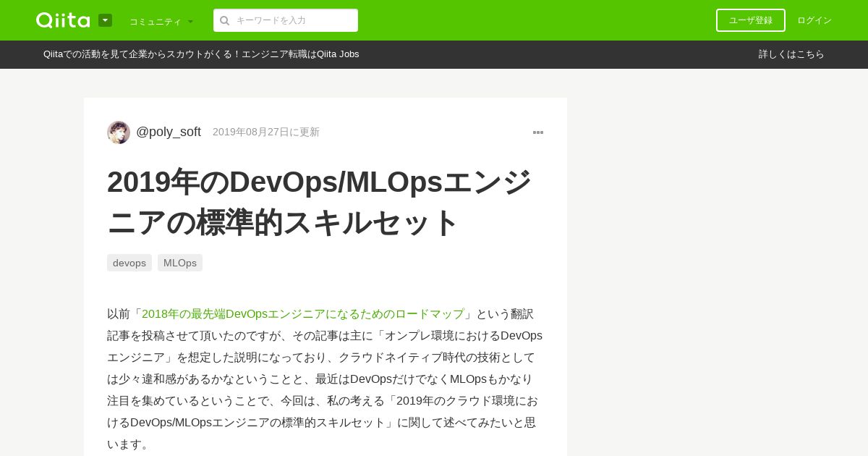The width and height of the screenshot is (868, 456).
Task: Click the article title 2019年のDevOps/MLOpsエンジニア
Action: 319,202
